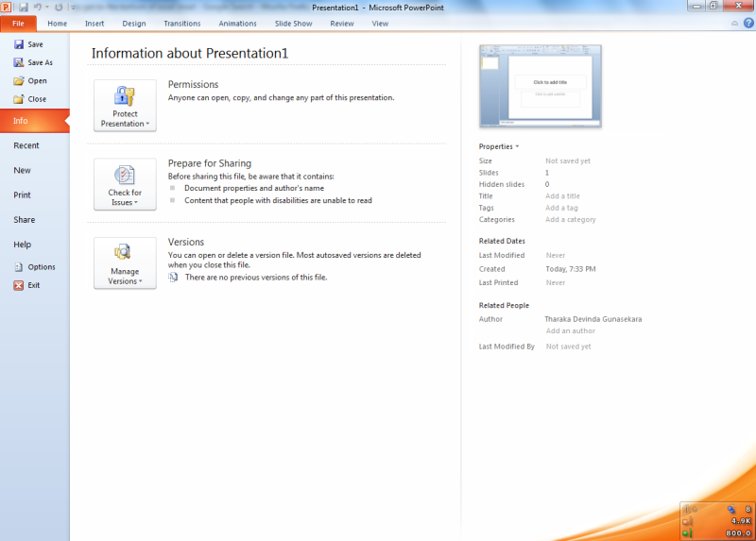Go to the View tab

click(x=380, y=24)
